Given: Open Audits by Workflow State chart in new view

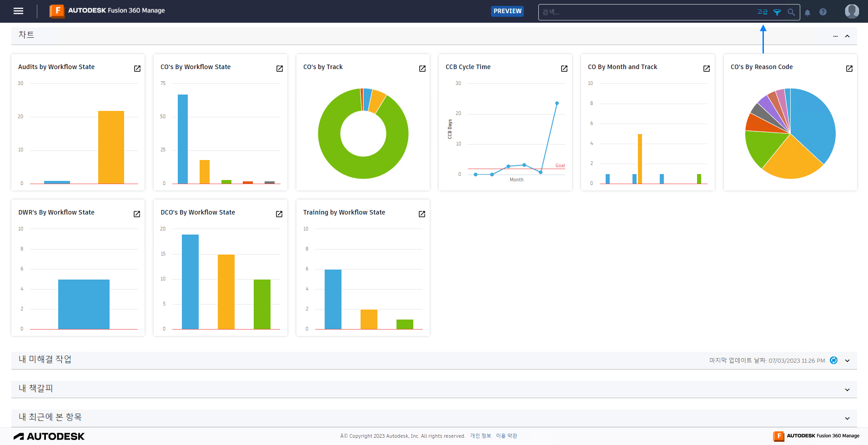Looking at the screenshot, I should (x=137, y=69).
